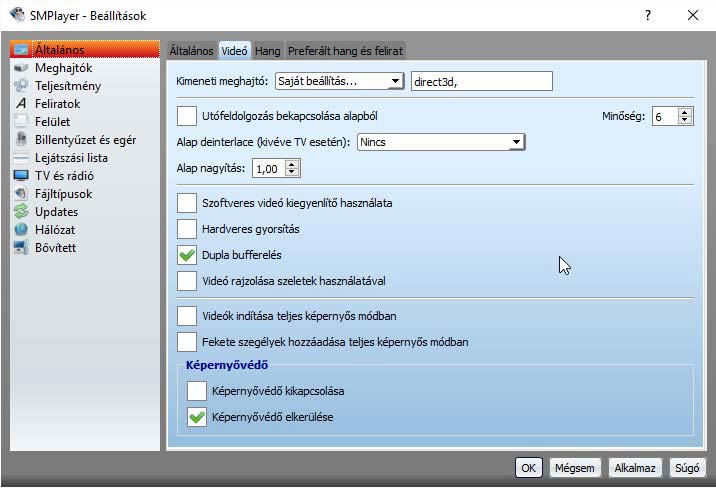
Task: Cancel with the Mégsem button
Action: pos(575,468)
